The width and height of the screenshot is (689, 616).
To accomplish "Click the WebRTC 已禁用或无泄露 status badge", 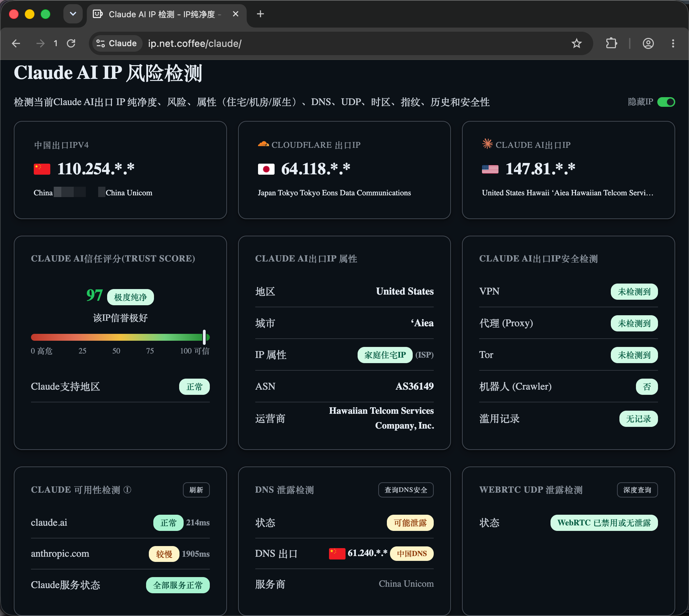I will (604, 523).
